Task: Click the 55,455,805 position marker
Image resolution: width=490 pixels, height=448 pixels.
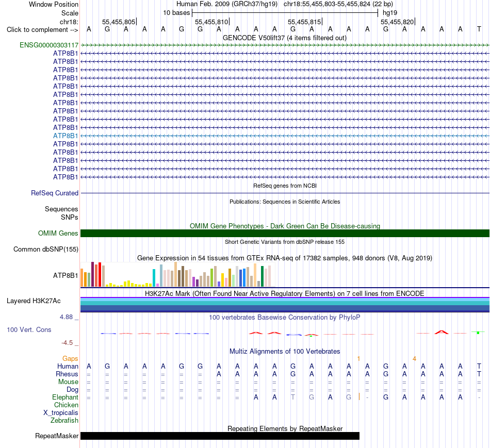Action: point(119,22)
